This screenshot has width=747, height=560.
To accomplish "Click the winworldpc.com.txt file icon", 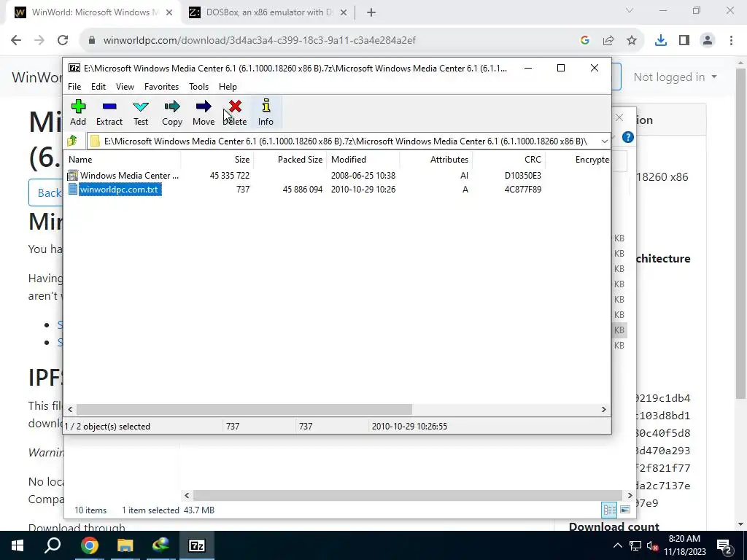I will 72,189.
